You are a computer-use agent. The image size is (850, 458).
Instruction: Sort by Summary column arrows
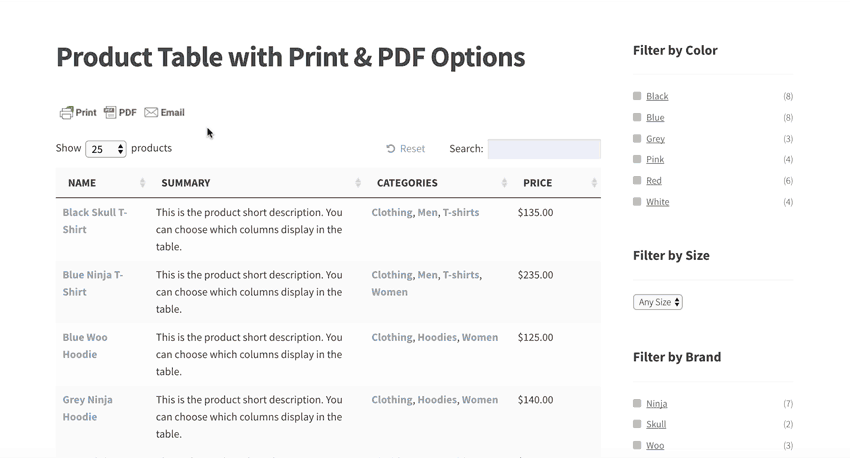click(358, 183)
